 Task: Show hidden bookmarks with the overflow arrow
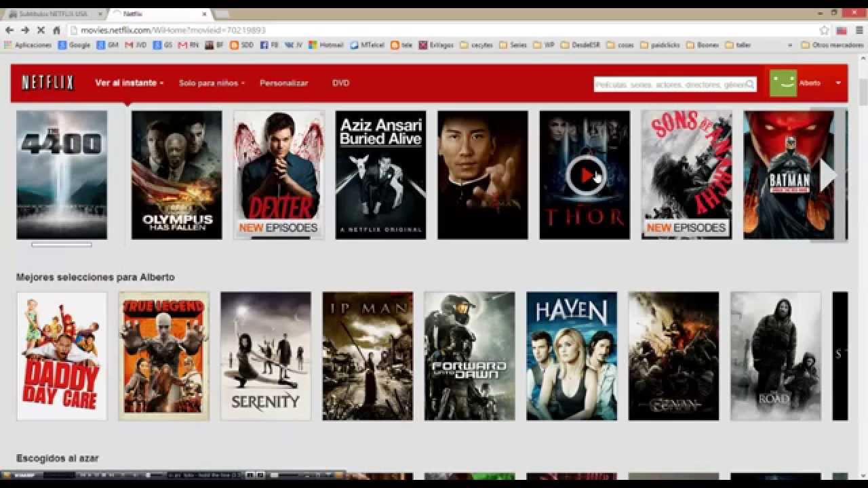tap(790, 45)
